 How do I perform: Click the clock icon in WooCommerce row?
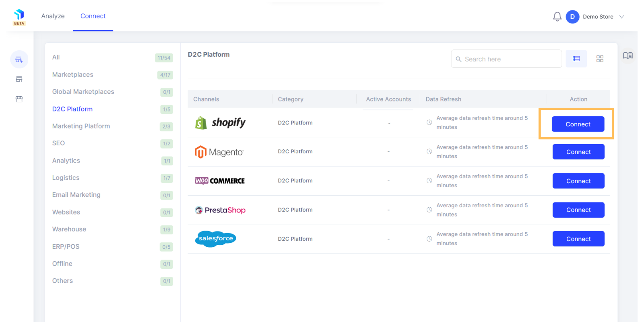tap(429, 181)
